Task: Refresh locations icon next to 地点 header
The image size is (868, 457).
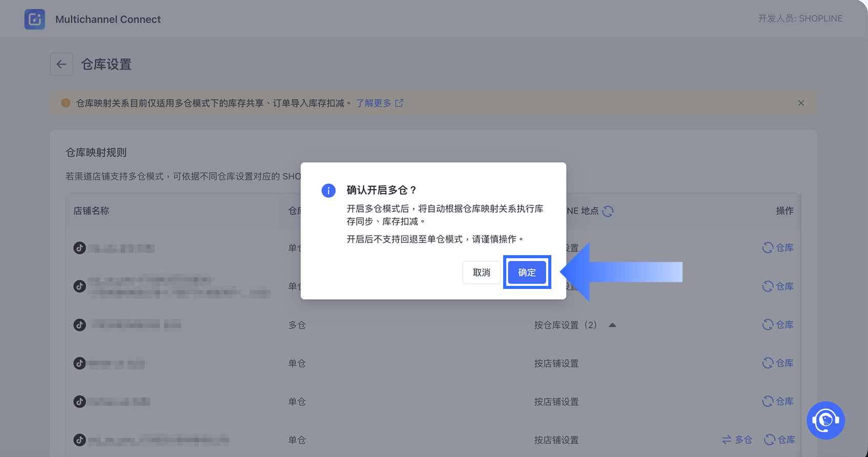Action: (608, 211)
